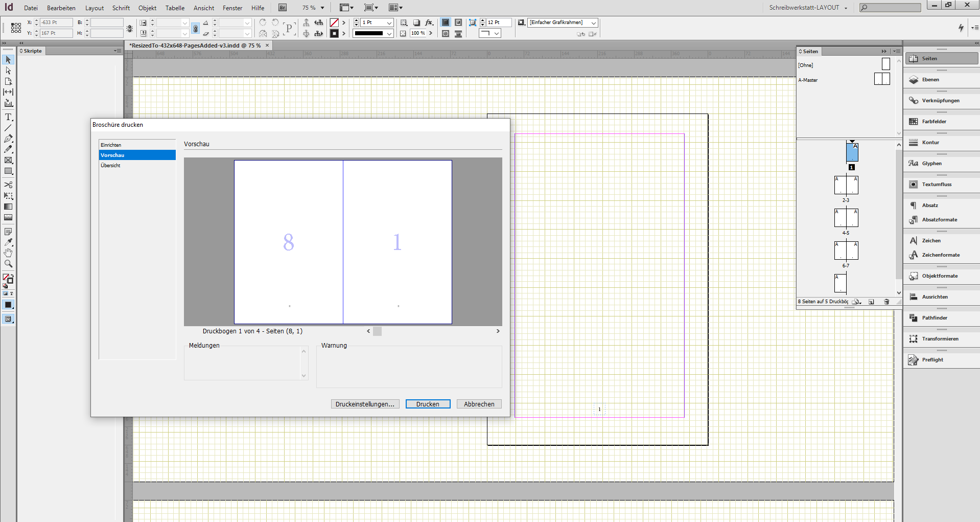Open the Pathfinder panel
Viewport: 980px width, 522px height.
(x=935, y=317)
